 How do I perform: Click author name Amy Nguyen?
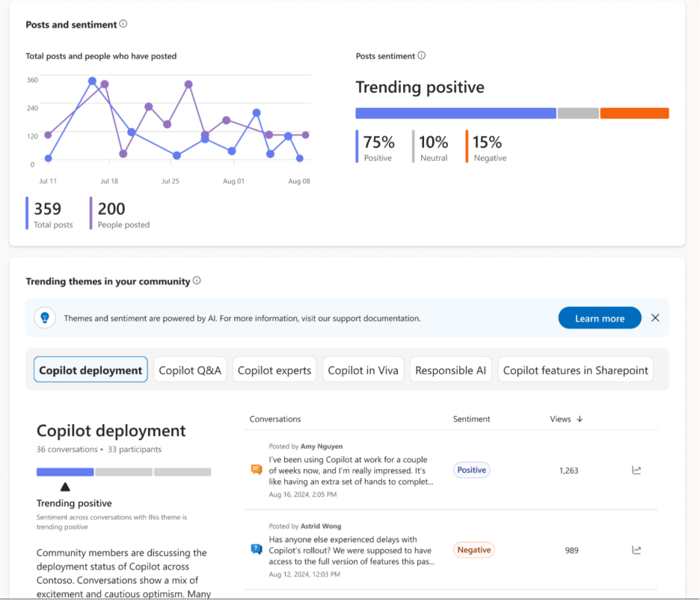point(322,446)
